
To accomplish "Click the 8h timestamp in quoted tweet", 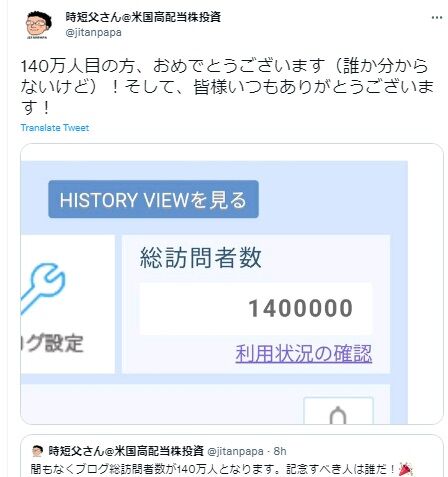I will click(x=280, y=451).
